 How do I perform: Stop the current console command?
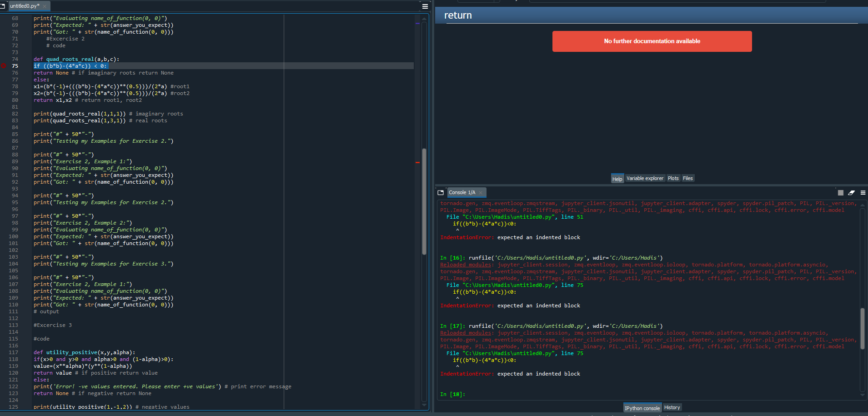[x=840, y=193]
